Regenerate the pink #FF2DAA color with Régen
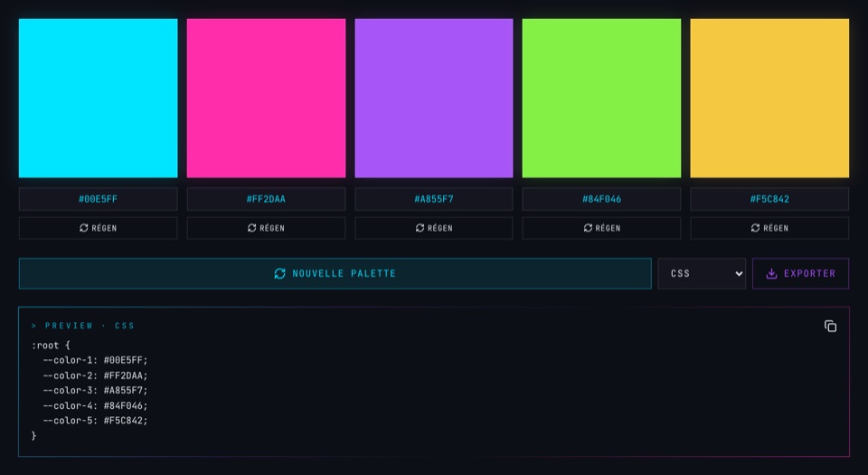Screen dimensions: 868x475 pos(266,228)
